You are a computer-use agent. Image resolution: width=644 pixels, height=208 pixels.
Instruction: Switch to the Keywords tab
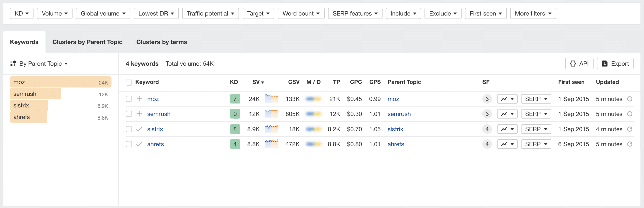tap(24, 42)
